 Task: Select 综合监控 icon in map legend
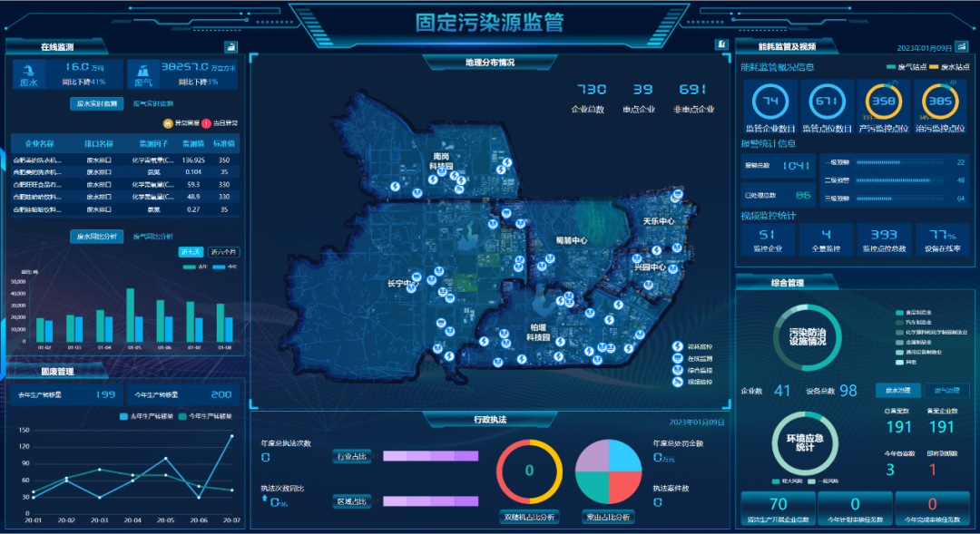pos(678,371)
